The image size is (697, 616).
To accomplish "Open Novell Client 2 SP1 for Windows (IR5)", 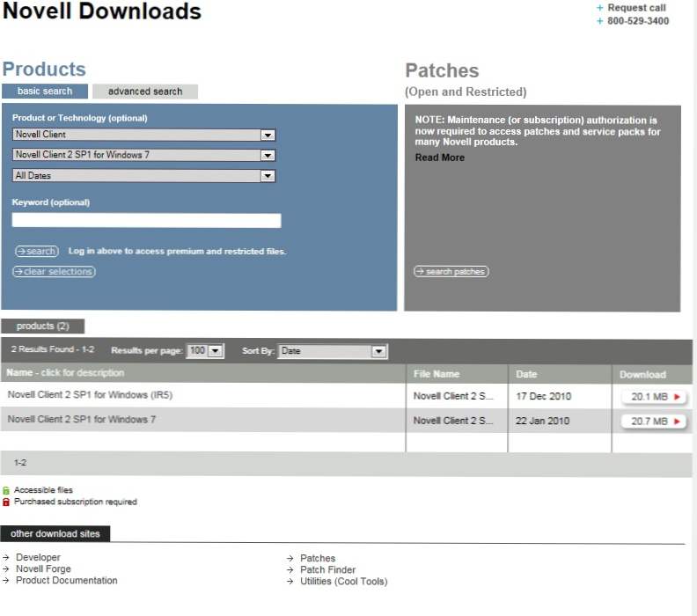I will (x=91, y=394).
